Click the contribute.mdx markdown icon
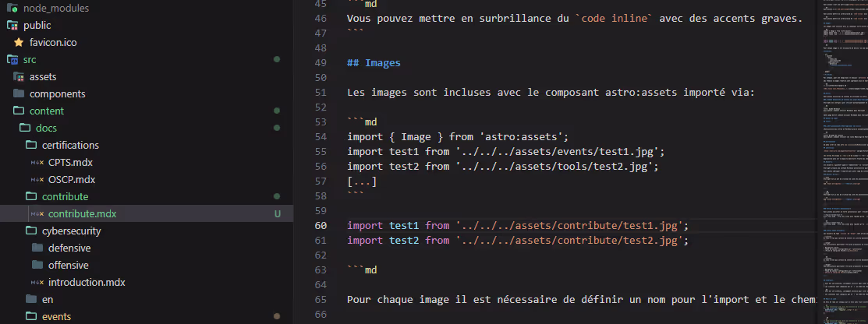This screenshot has height=324, width=868. tap(37, 214)
